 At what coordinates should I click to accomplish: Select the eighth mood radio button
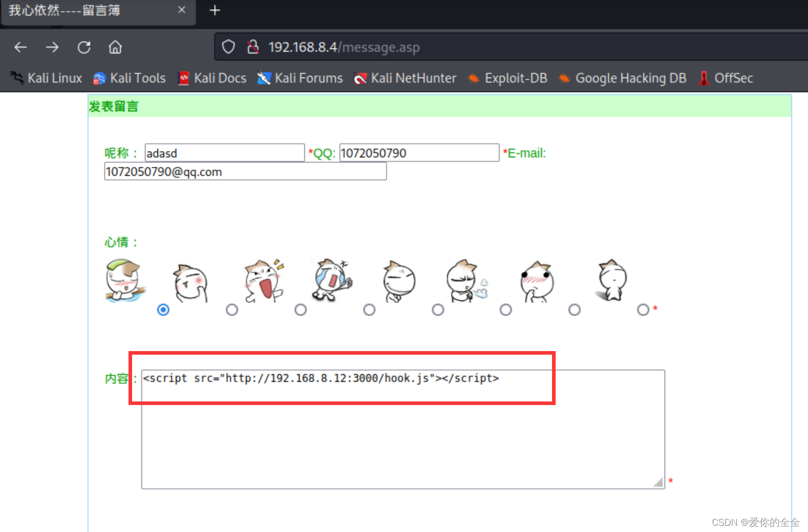click(643, 309)
